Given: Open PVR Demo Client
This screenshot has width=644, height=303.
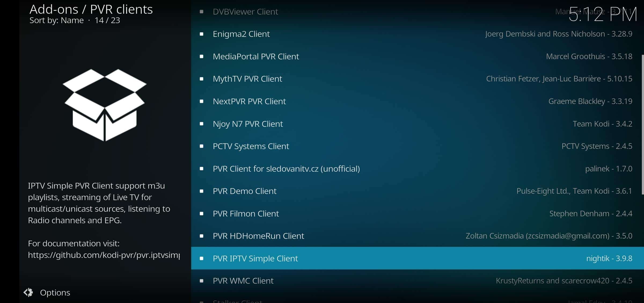Looking at the screenshot, I should (x=417, y=191).
